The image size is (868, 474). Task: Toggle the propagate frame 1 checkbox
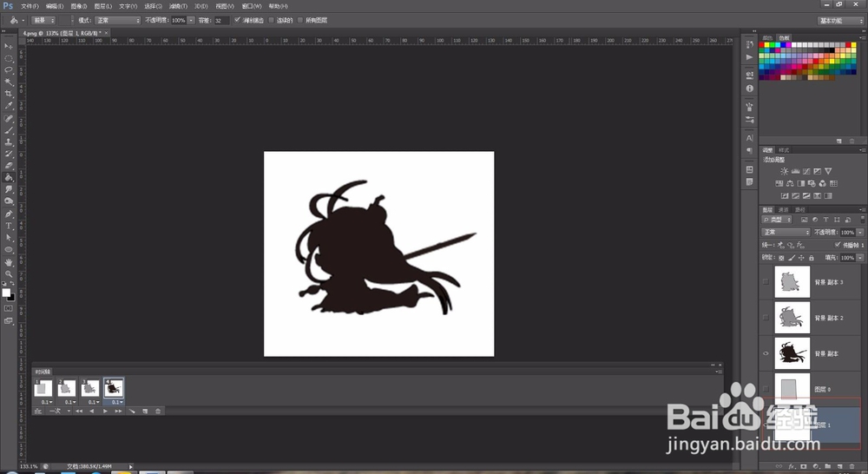coord(838,245)
